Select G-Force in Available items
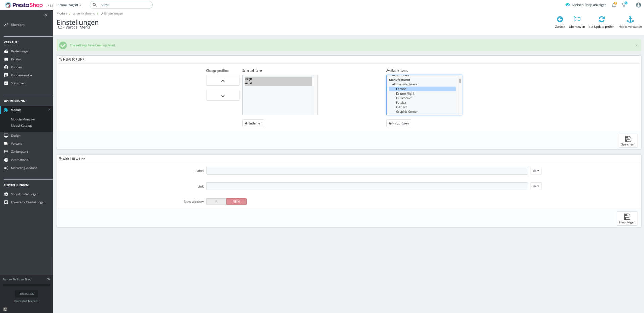The height and width of the screenshot is (313, 644). click(422, 107)
